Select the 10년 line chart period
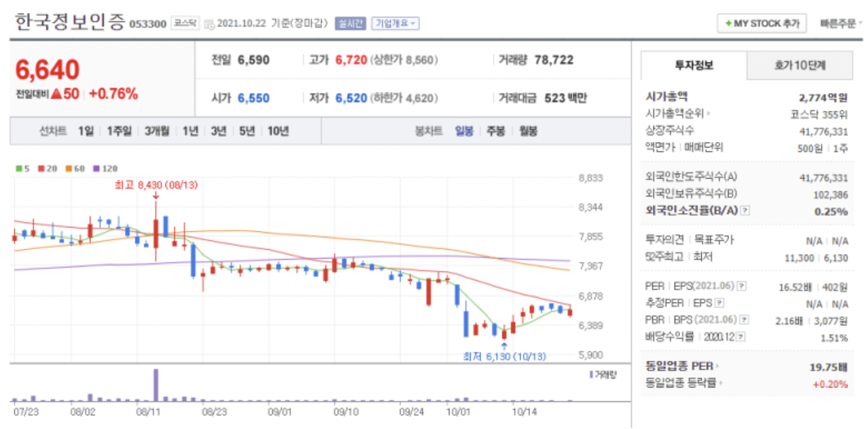The width and height of the screenshot is (868, 429). click(278, 131)
